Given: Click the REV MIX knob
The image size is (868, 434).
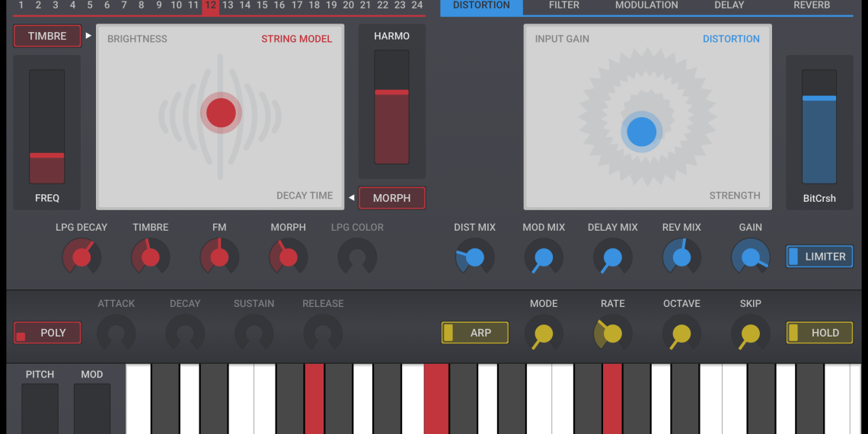Looking at the screenshot, I should [x=681, y=257].
